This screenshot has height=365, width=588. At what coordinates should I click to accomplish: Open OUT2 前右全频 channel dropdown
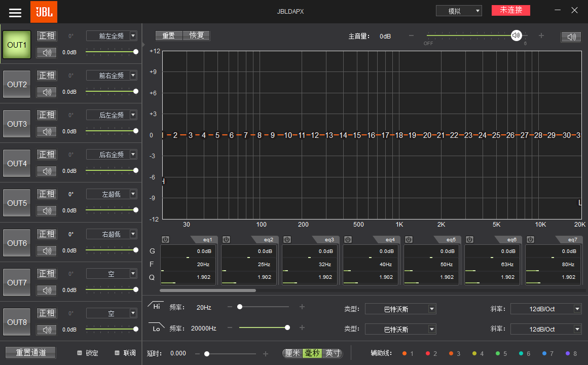coord(112,76)
